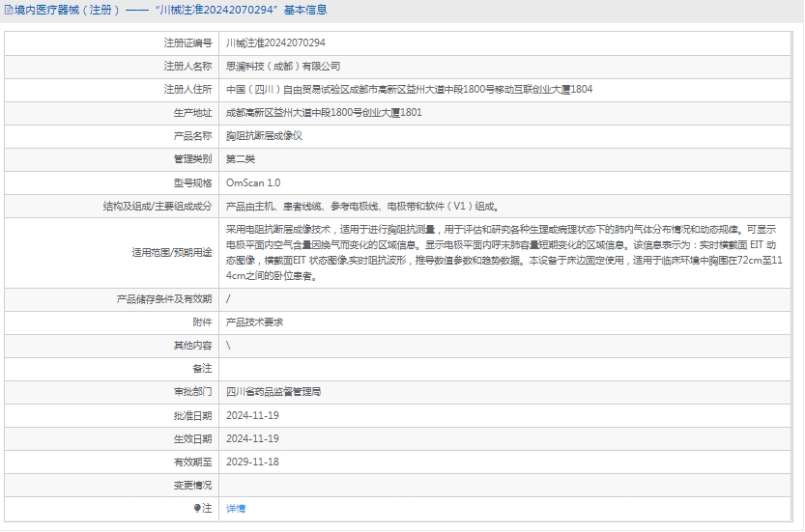Select product name 胸阻抗断层成像仪
The width and height of the screenshot is (805, 532).
click(264, 136)
